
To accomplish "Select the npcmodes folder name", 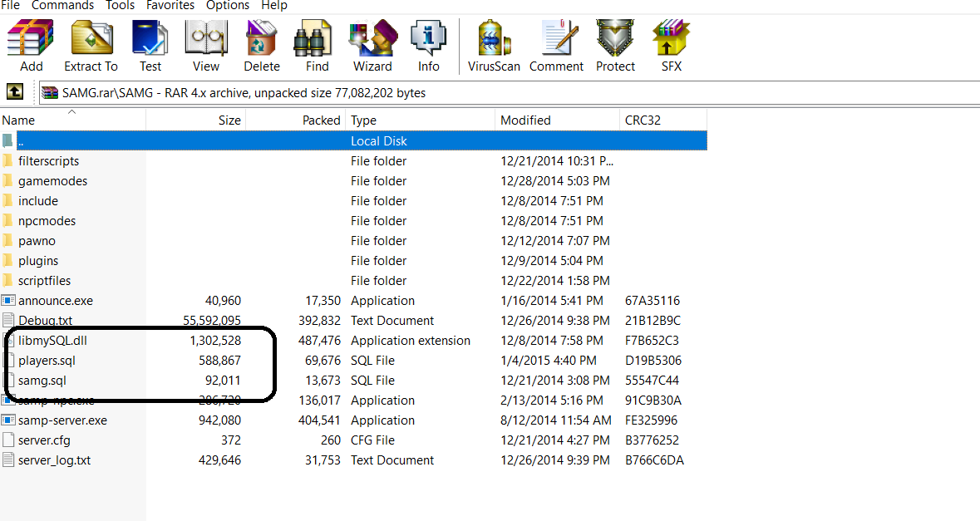I will point(47,220).
